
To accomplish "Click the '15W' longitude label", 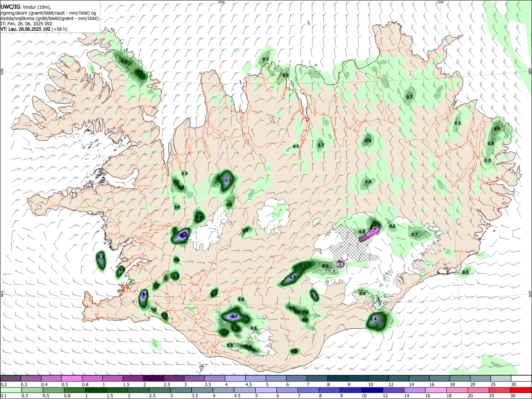I will [440, 2].
